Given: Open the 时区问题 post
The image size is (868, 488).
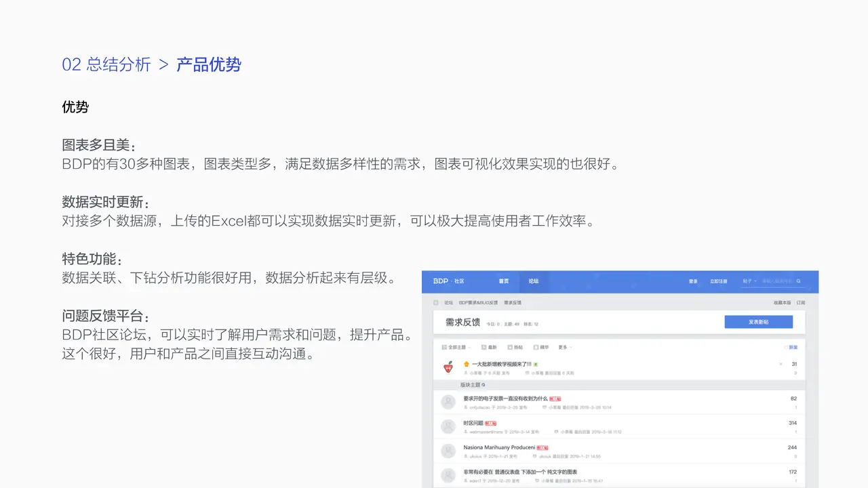Looking at the screenshot, I should pos(473,422).
